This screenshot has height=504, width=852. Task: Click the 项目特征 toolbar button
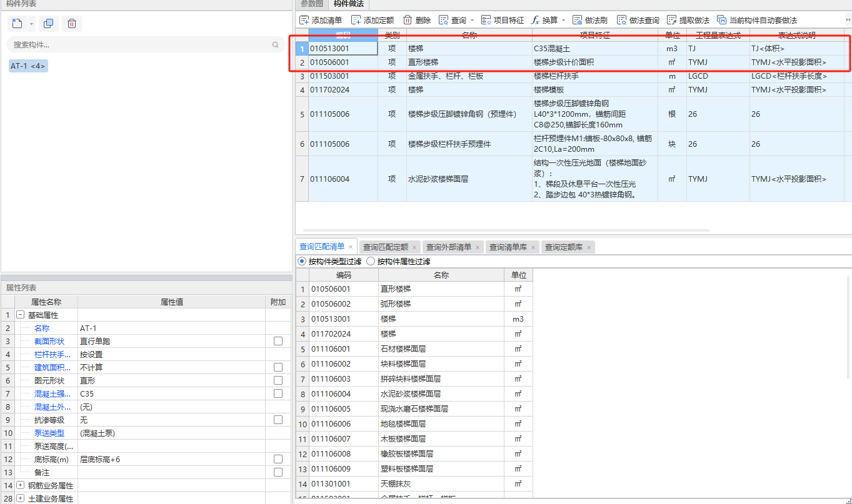[x=503, y=20]
